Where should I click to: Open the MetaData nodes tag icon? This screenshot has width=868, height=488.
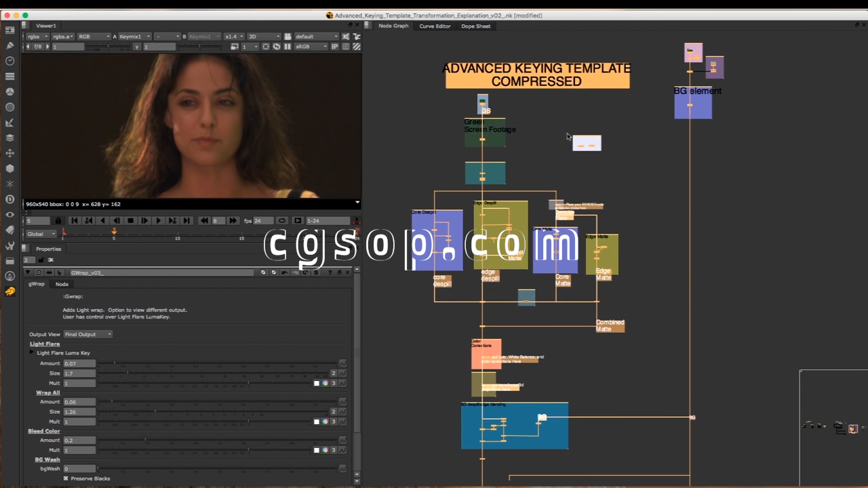(x=9, y=230)
